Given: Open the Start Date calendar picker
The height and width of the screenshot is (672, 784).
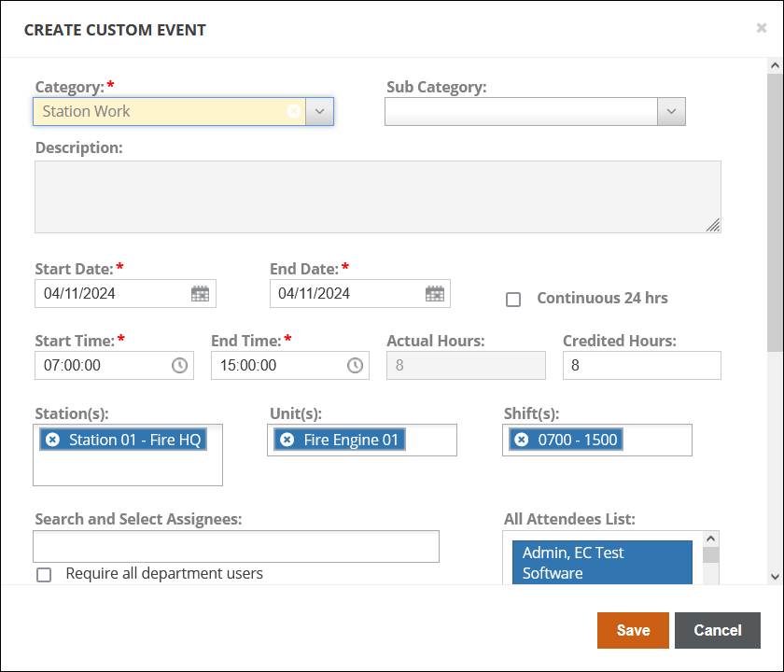Looking at the screenshot, I should (200, 293).
